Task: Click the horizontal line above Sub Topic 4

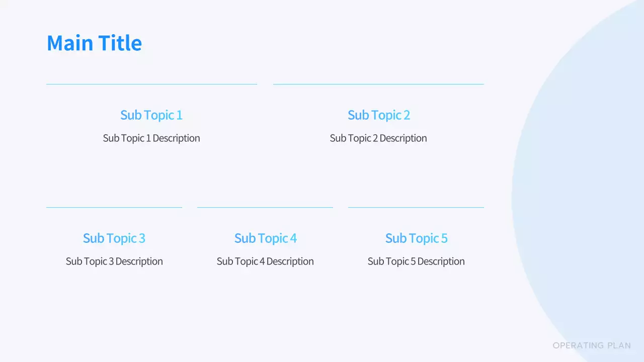Action: 265,207
